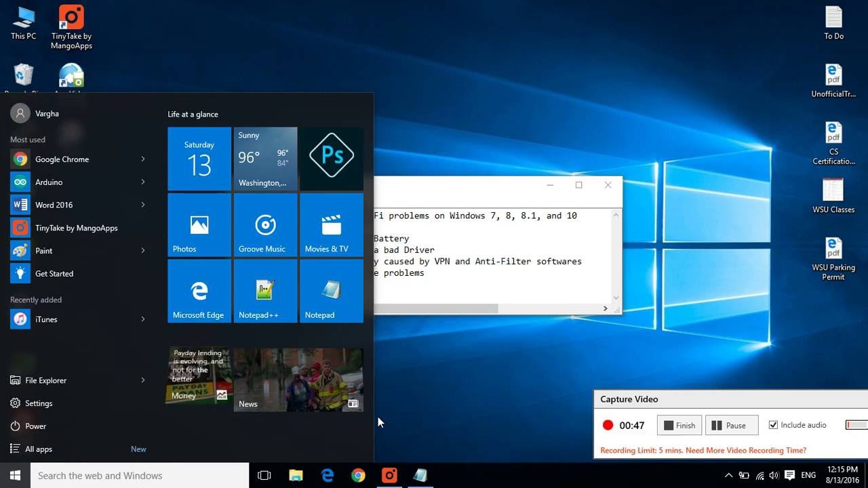Click the Notepad horizontal scrollbar thumb

tap(435, 308)
